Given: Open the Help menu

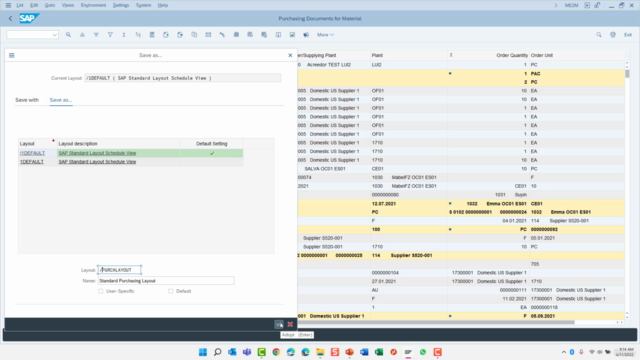Looking at the screenshot, I should coord(163,5).
